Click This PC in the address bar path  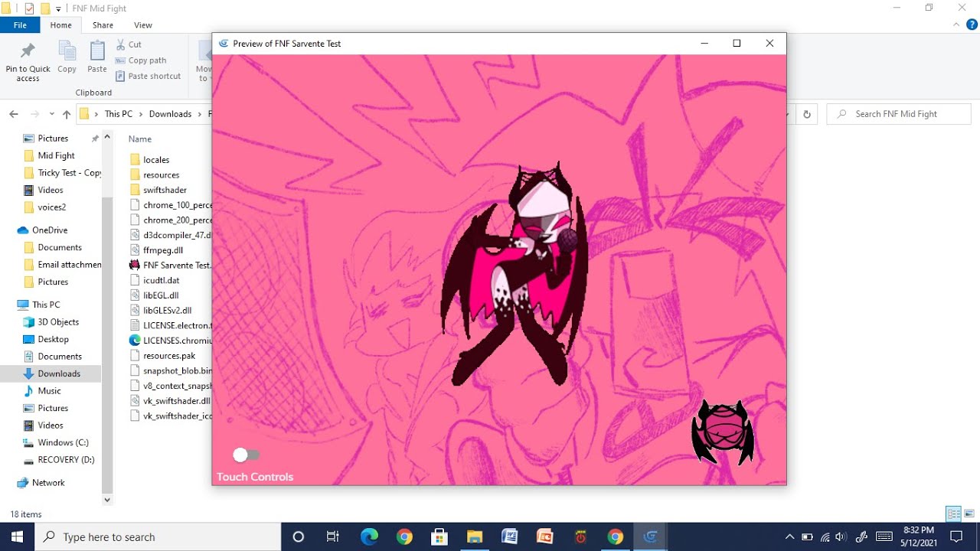coord(119,114)
